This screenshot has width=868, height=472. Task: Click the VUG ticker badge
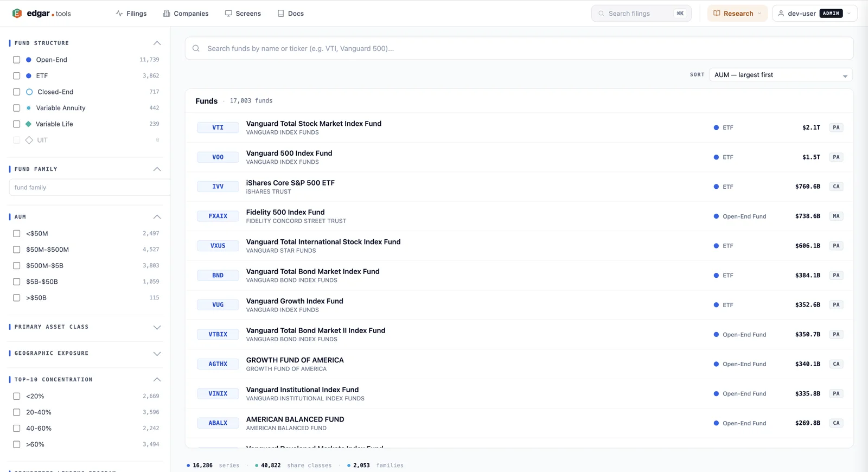click(218, 305)
